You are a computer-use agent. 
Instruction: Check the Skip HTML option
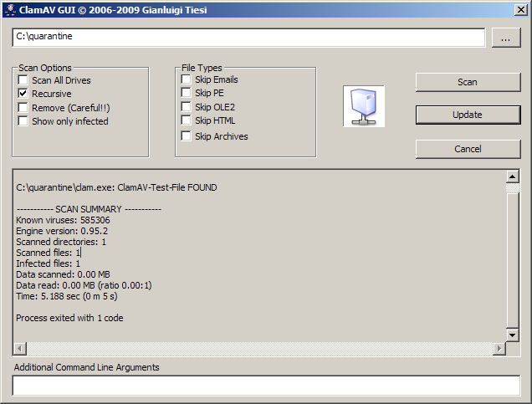click(186, 120)
